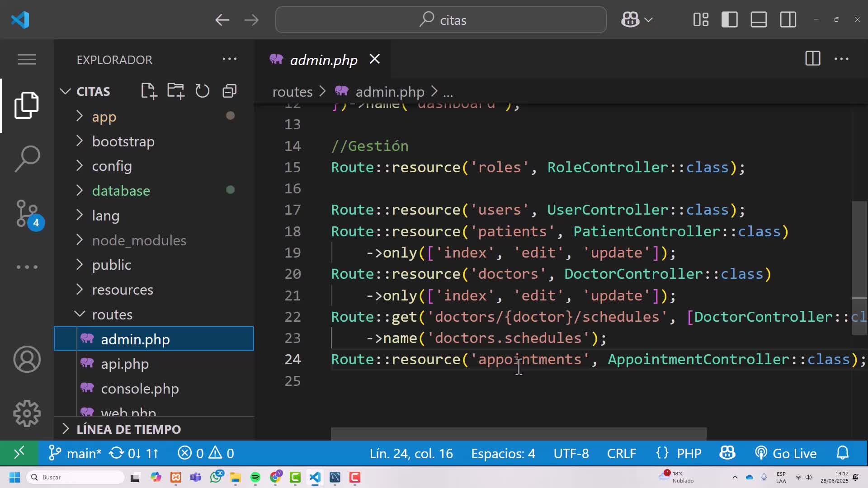Open Copilot status icon in status bar

click(x=727, y=453)
